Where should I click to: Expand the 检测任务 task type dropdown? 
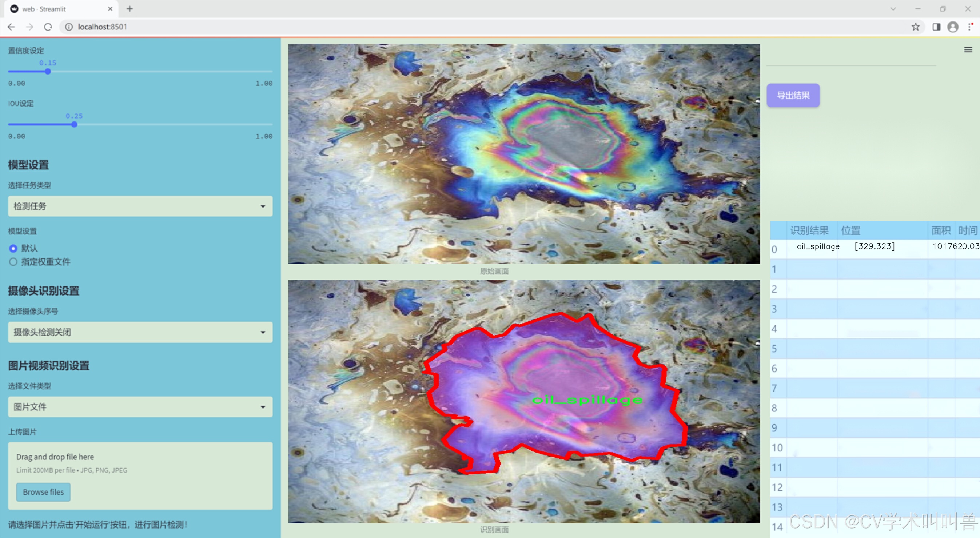pyautogui.click(x=140, y=206)
